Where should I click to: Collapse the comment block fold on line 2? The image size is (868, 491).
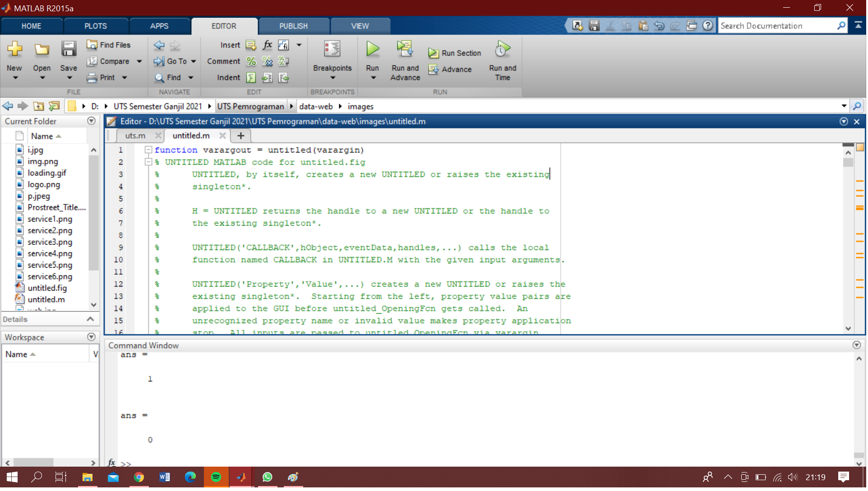[148, 162]
